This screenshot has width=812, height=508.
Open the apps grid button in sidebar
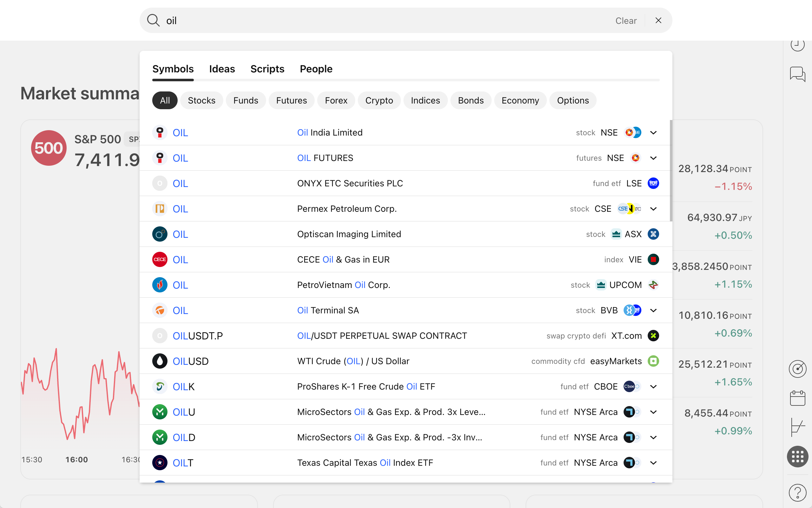[797, 457]
